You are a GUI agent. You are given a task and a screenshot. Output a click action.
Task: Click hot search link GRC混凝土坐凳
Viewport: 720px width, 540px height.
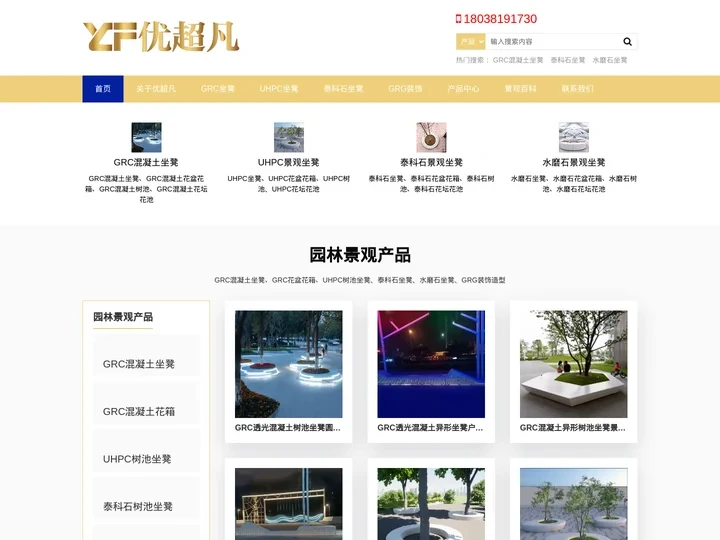point(518,60)
